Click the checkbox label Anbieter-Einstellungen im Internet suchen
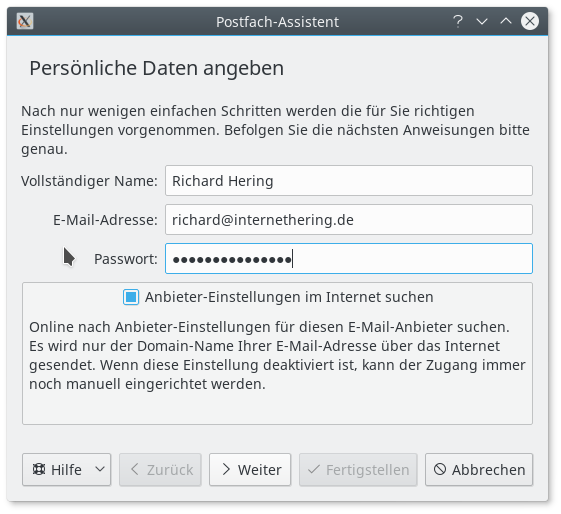The height and width of the screenshot is (514, 561). pos(289,297)
